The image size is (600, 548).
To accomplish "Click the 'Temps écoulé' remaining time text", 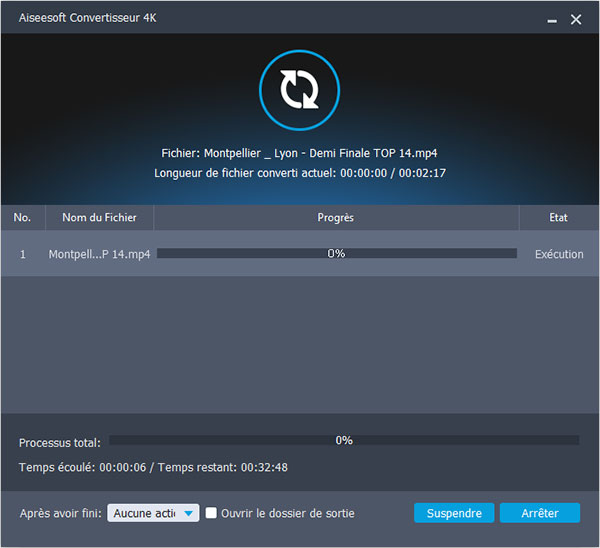I will (x=153, y=467).
